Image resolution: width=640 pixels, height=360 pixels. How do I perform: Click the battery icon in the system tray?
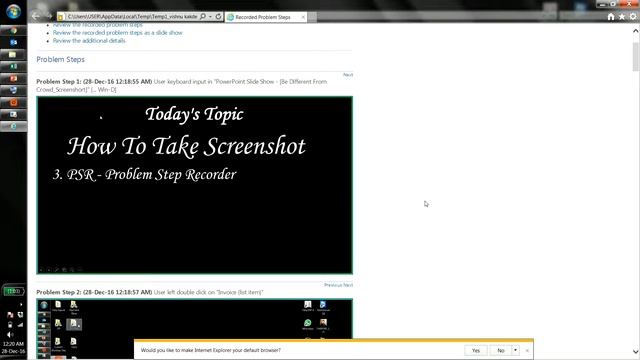tap(10, 325)
